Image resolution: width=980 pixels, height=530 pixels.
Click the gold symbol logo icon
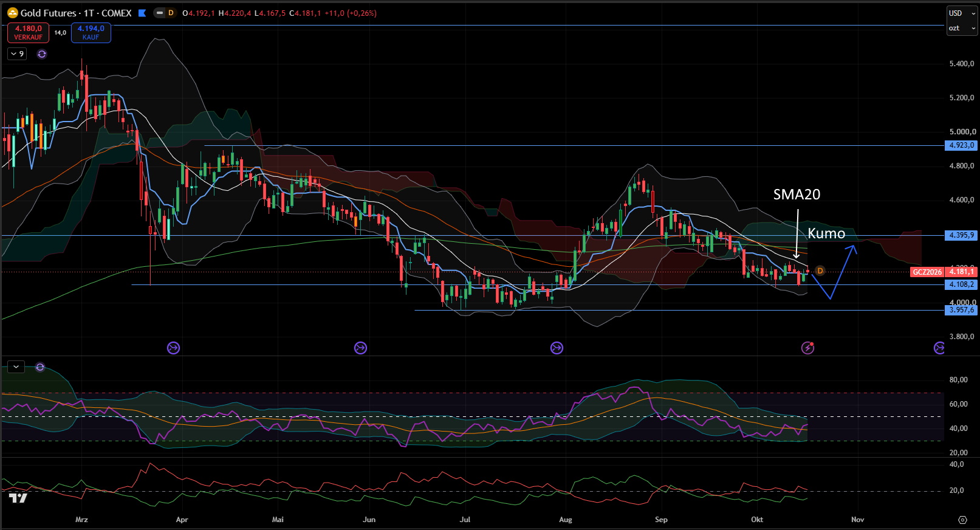pos(12,13)
